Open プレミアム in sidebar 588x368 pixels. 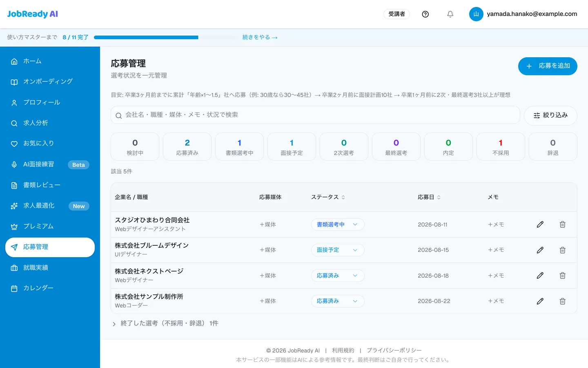pyautogui.click(x=50, y=227)
